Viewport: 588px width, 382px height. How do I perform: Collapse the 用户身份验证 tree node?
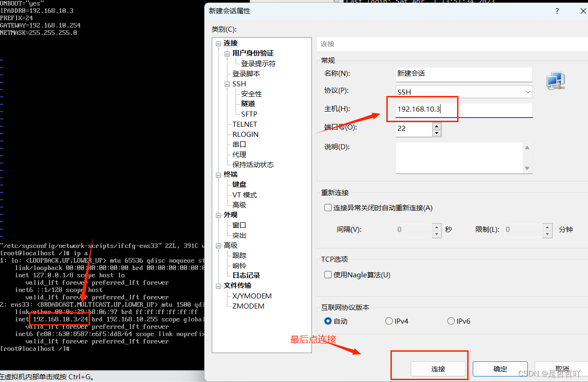[227, 53]
